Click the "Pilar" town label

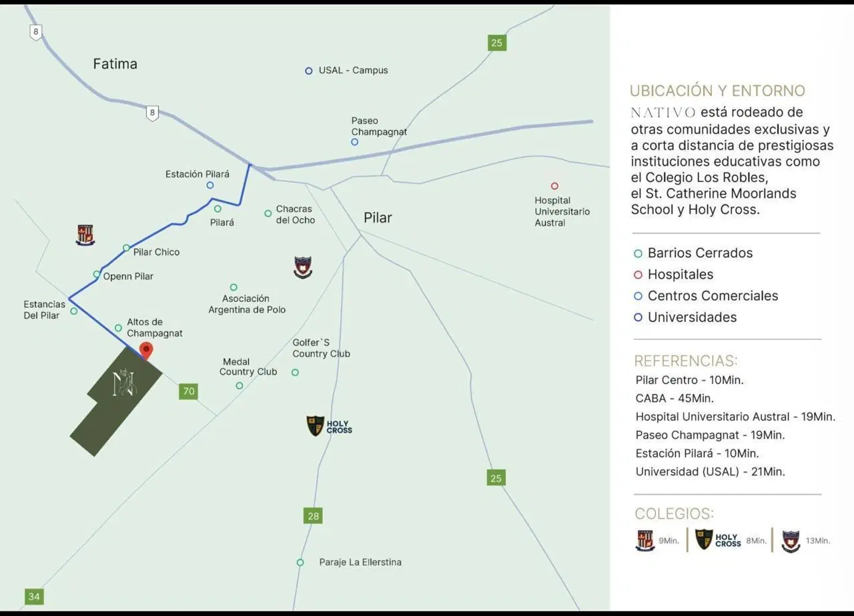(378, 217)
